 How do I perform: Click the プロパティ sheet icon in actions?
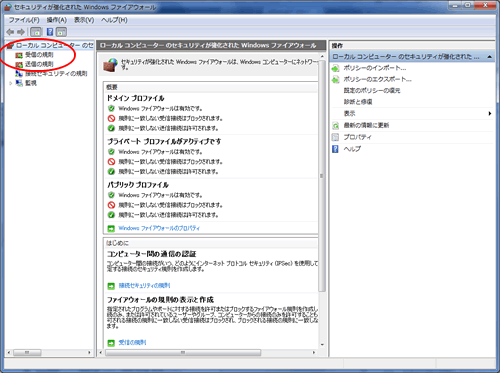click(335, 137)
